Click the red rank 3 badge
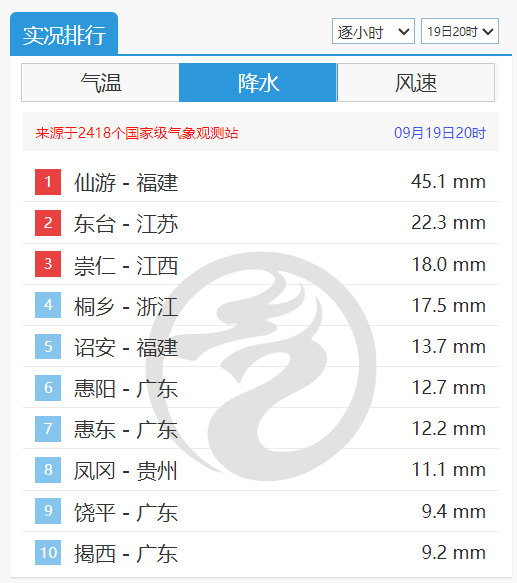The height and width of the screenshot is (583, 517). coord(48,264)
